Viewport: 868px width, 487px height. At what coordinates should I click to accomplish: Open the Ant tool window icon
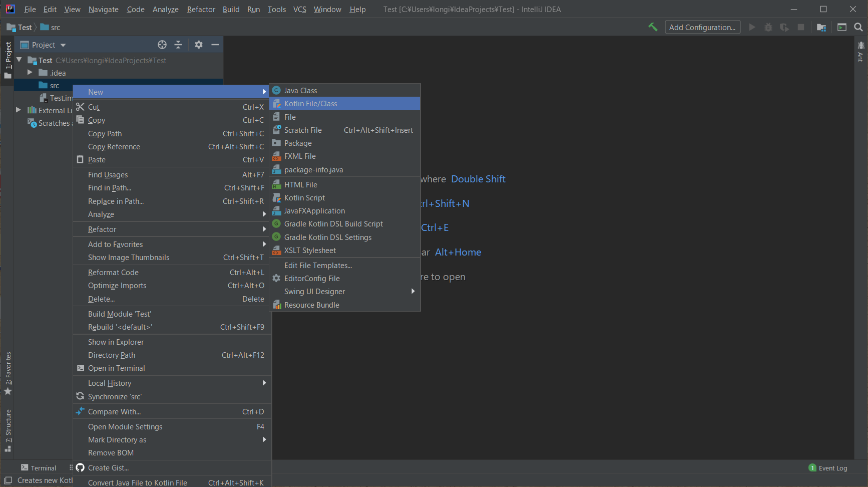point(860,51)
